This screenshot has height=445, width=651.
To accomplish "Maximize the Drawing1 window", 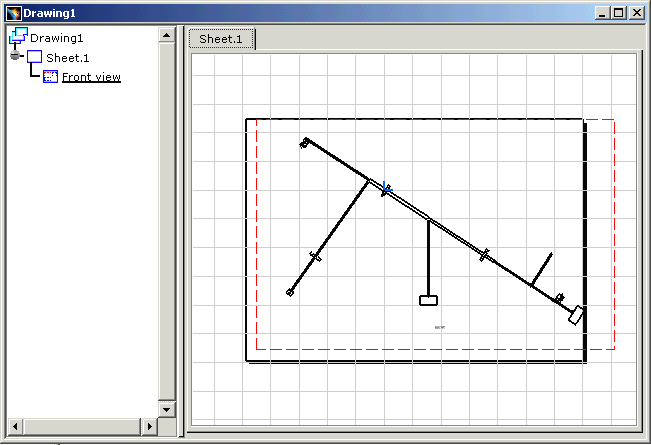I will tap(618, 13).
